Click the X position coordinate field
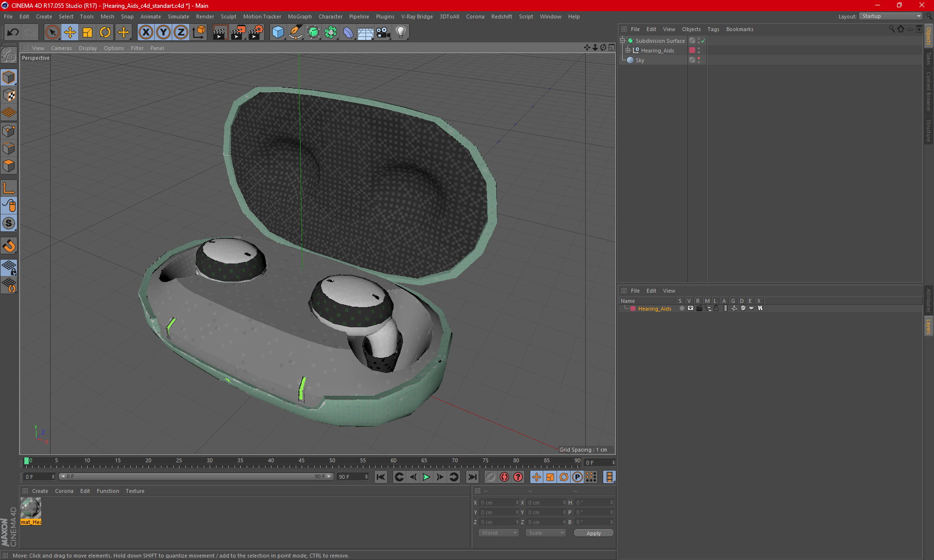Screen dimensions: 934x560 click(499, 503)
